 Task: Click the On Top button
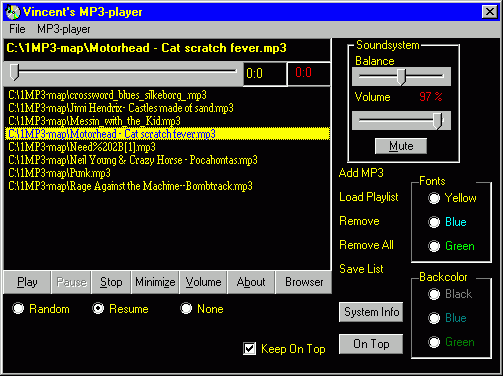[x=371, y=344]
